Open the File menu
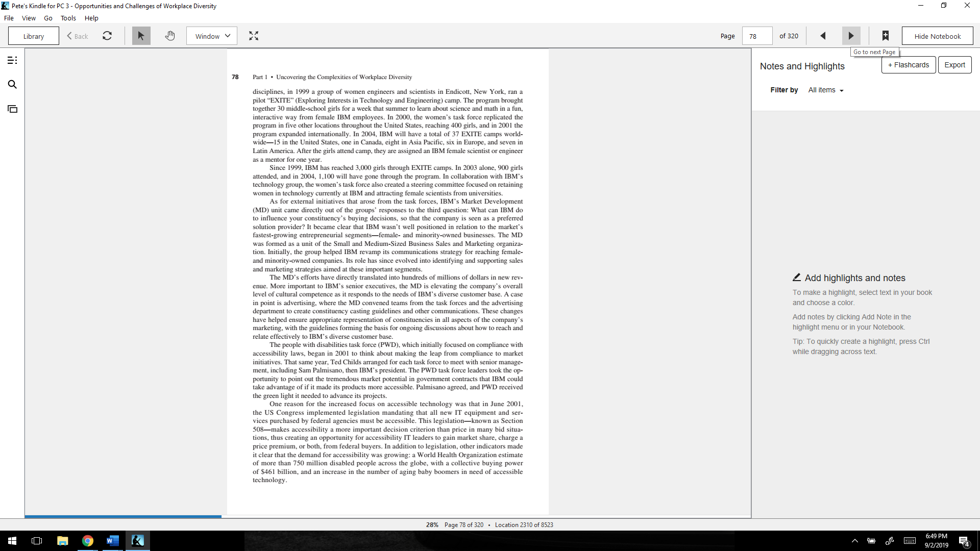 click(9, 18)
